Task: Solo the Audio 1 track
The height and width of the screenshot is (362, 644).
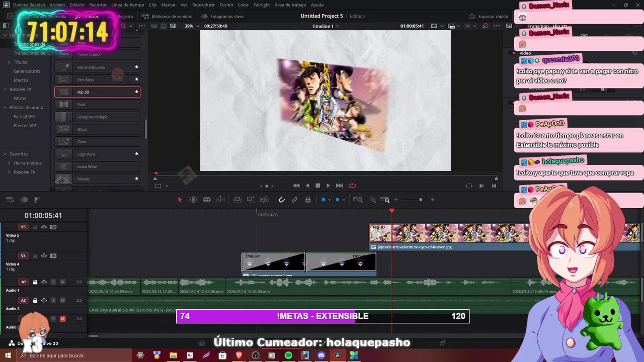Action: pyautogui.click(x=53, y=282)
